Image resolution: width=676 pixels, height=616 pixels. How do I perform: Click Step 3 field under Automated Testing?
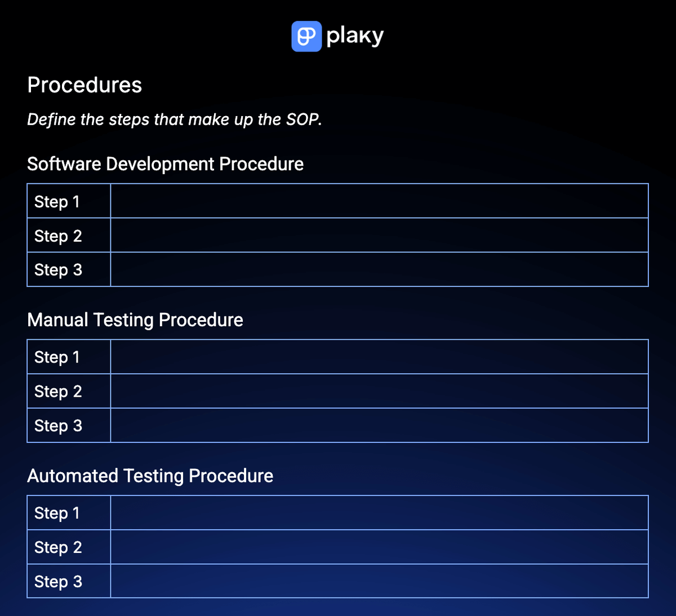click(x=379, y=581)
